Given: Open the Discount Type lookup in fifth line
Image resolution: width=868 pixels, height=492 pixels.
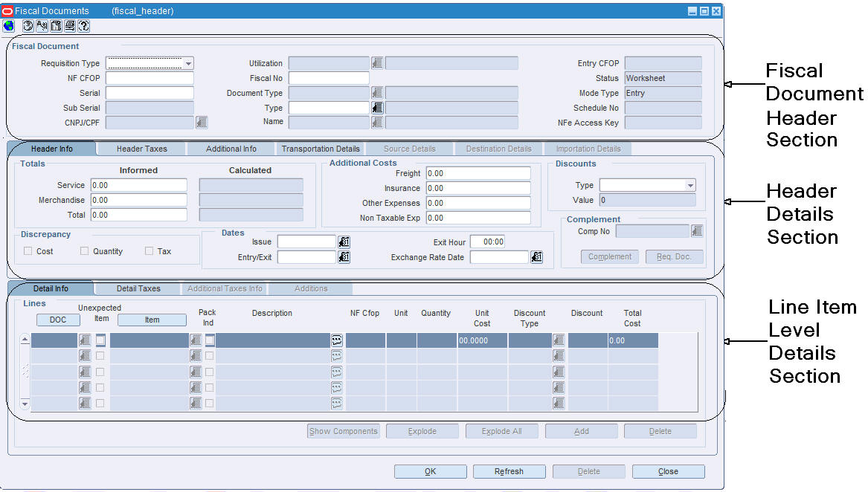Looking at the screenshot, I should pos(559,404).
